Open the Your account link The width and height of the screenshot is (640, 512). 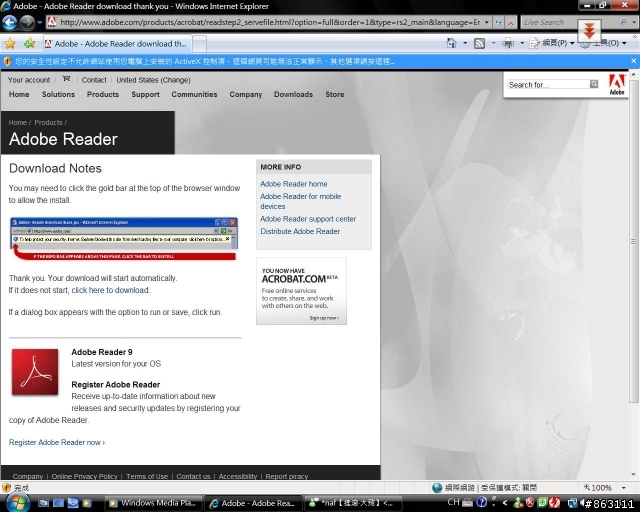point(29,80)
